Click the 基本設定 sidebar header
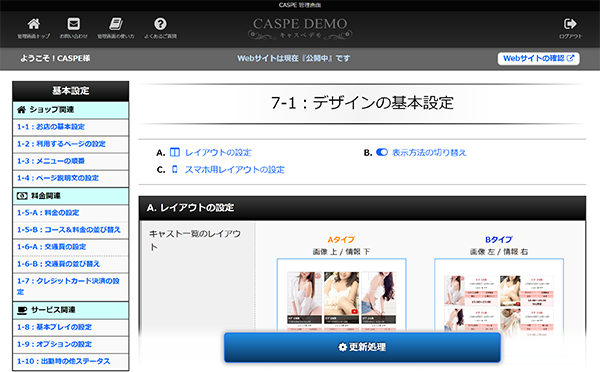 pos(71,91)
